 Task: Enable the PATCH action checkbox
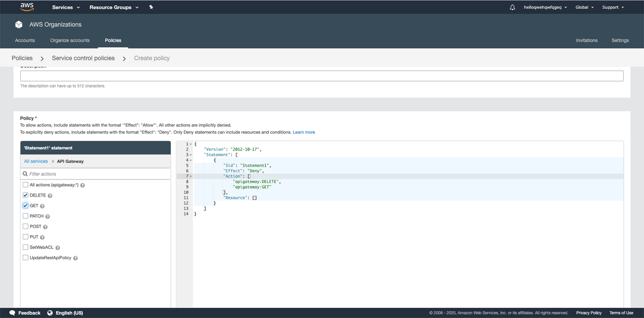[x=26, y=216]
